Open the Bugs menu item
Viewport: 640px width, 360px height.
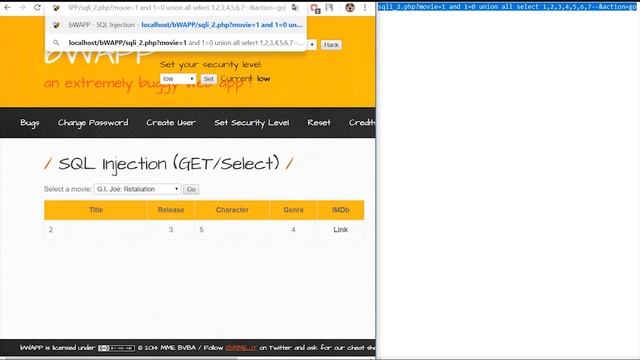pos(30,123)
